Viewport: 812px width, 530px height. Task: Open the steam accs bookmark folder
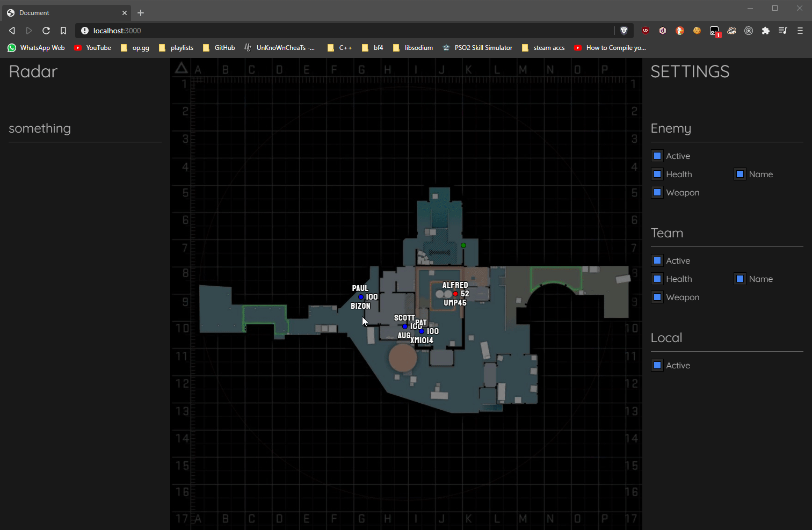coord(543,48)
